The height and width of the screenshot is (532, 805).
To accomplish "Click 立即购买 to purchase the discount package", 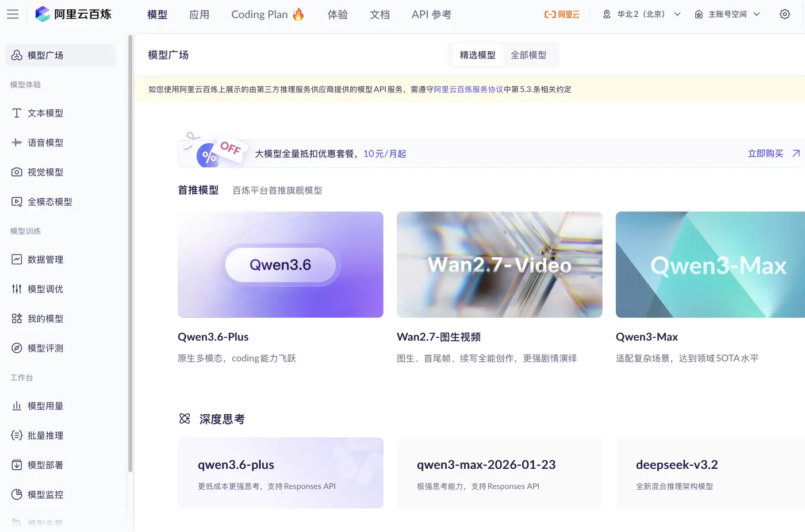I will tap(766, 153).
